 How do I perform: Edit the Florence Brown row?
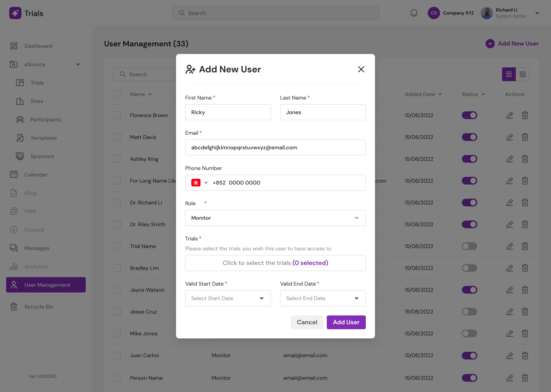tap(509, 115)
